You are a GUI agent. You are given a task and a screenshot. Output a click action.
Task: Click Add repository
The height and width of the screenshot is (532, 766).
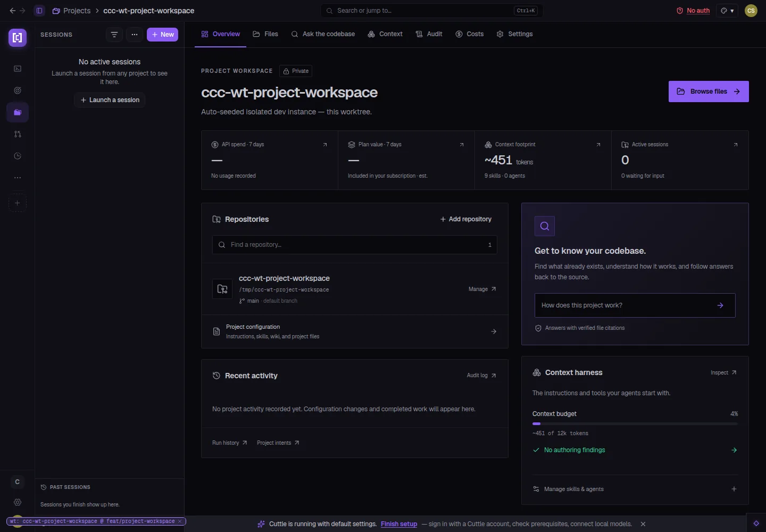tap(466, 219)
